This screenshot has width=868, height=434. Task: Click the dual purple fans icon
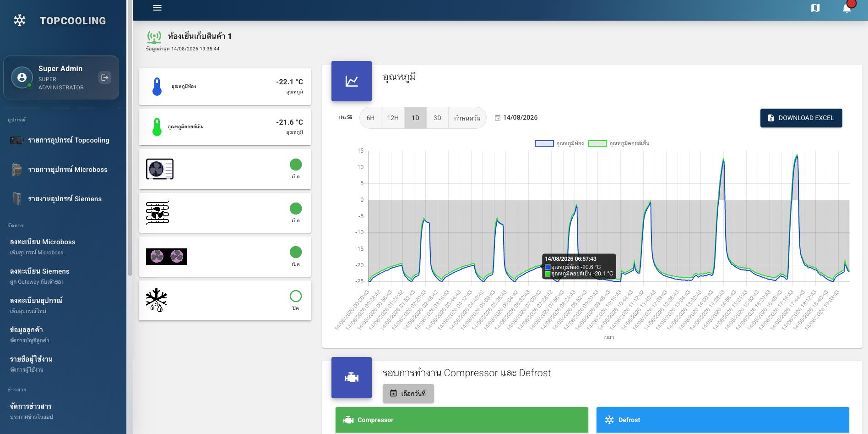click(167, 257)
